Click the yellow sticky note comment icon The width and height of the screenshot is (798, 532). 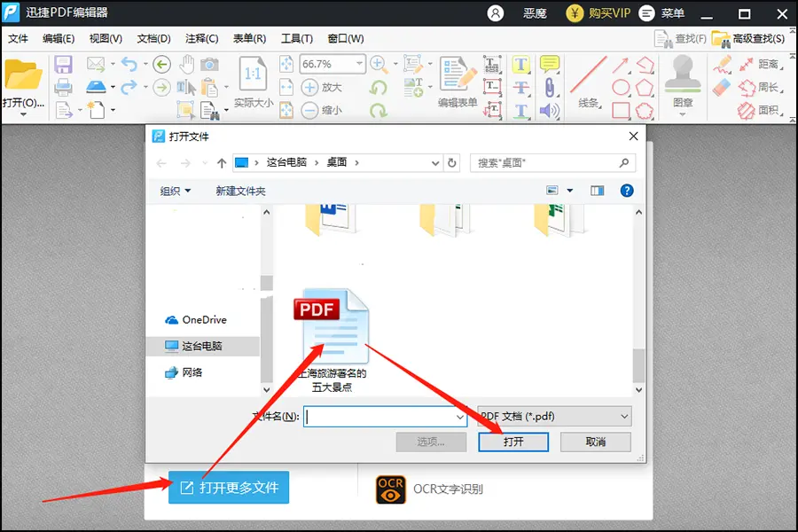550,64
